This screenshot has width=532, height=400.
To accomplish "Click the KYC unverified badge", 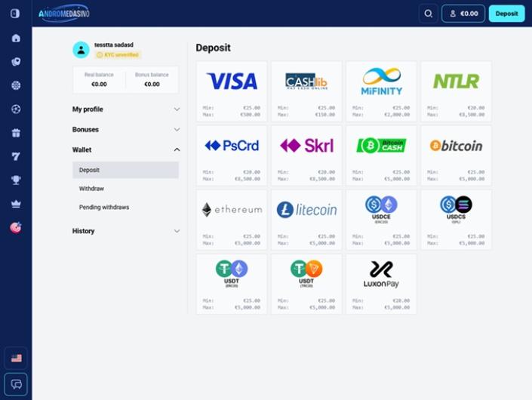I will tap(118, 54).
